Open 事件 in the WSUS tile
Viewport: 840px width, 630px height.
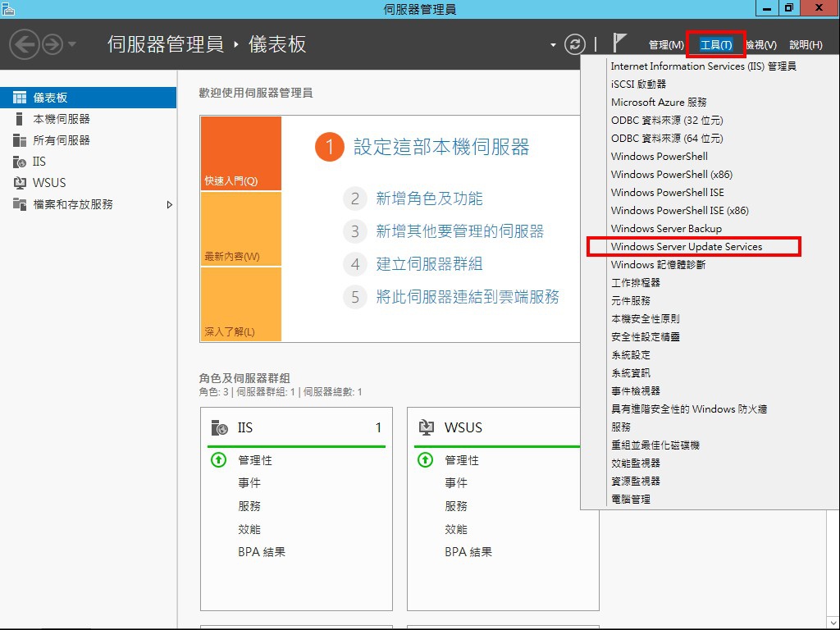coord(456,483)
